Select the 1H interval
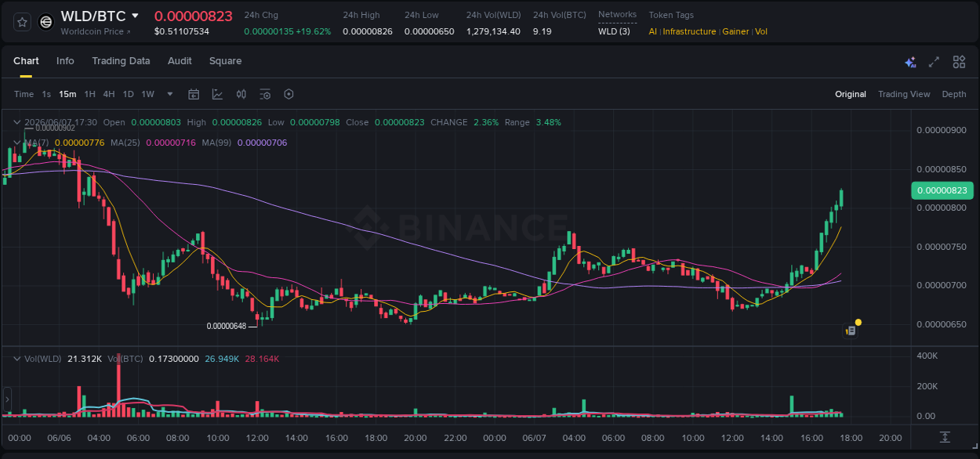The image size is (980, 459). (89, 94)
